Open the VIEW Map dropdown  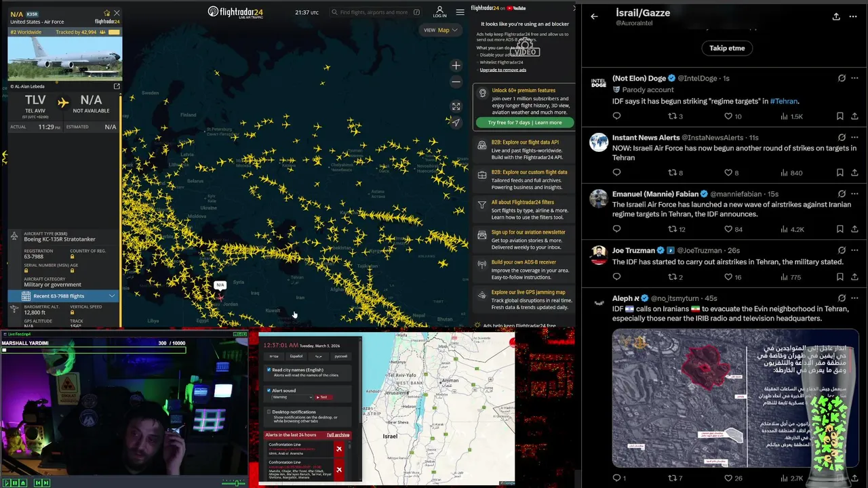tap(441, 30)
